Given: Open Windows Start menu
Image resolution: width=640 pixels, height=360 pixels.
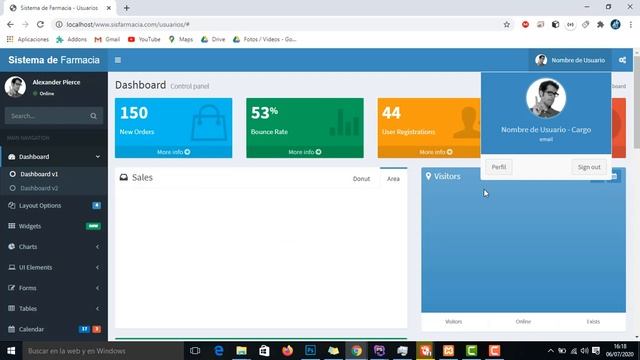Looking at the screenshot, I should (11, 351).
